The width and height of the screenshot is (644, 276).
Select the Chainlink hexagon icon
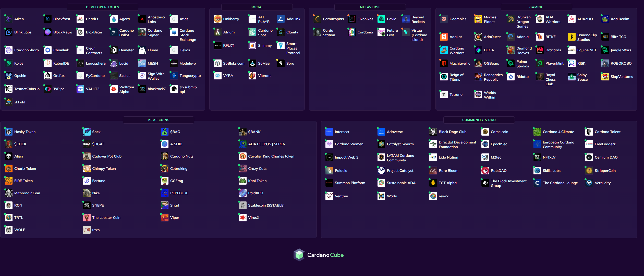(48, 50)
